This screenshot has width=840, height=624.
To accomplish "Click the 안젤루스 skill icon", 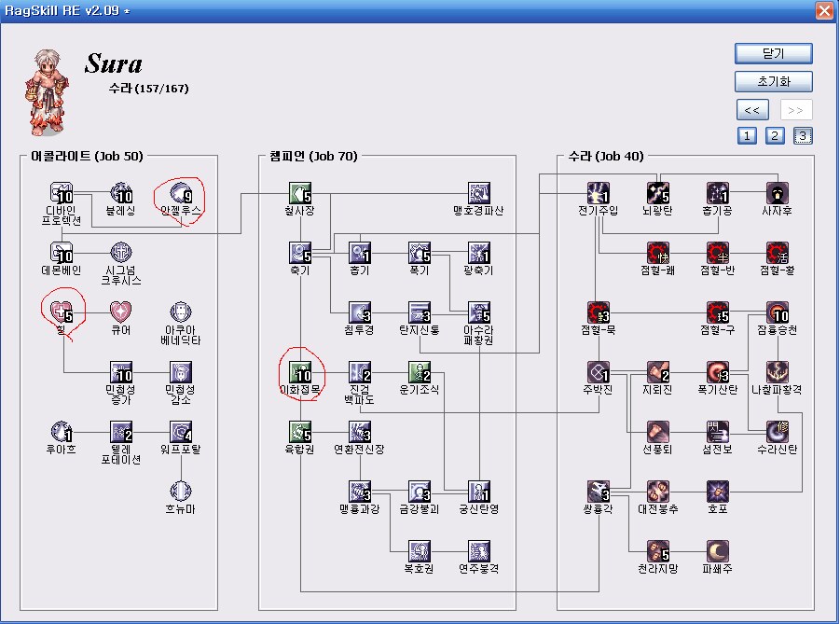I will click(x=181, y=192).
